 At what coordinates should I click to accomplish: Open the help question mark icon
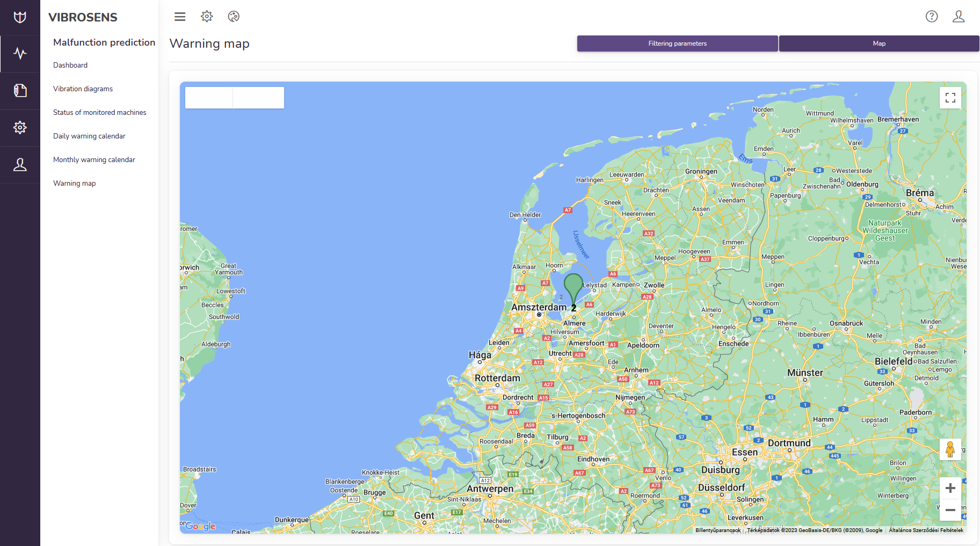[x=932, y=17]
